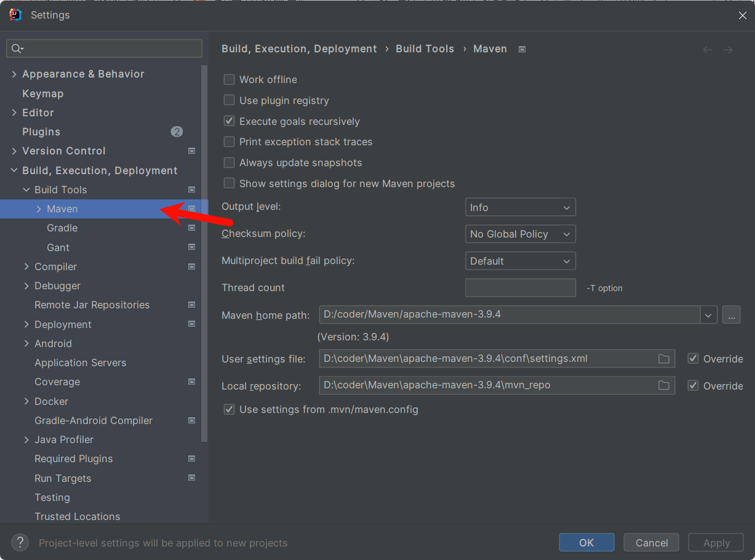Uncheck Execute goals recursively
Screen dimensions: 755x560
(229, 121)
